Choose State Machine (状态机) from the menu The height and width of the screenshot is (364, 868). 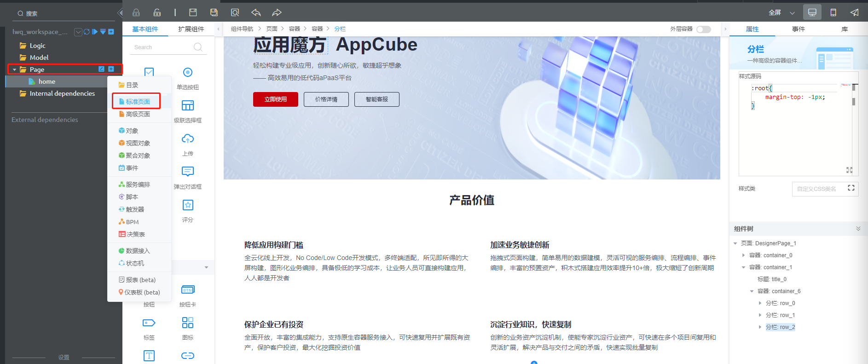(x=132, y=263)
